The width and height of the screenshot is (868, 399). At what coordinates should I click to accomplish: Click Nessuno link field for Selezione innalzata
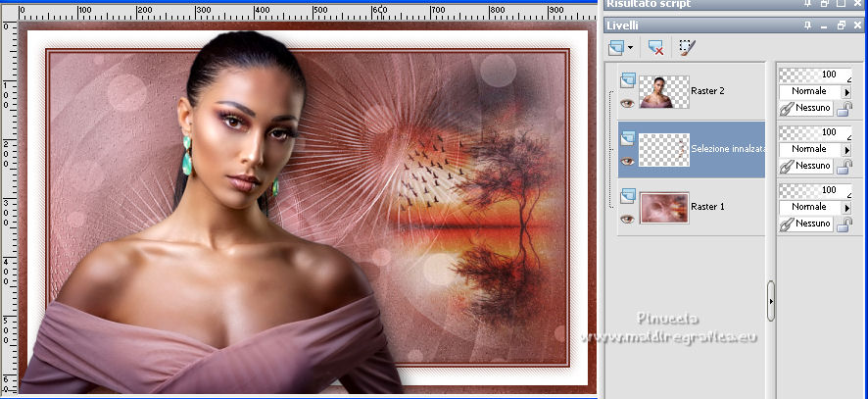[813, 167]
